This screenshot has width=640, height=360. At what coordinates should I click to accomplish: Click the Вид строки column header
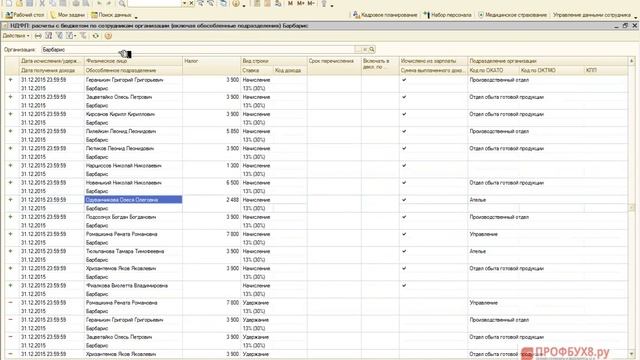(x=274, y=61)
